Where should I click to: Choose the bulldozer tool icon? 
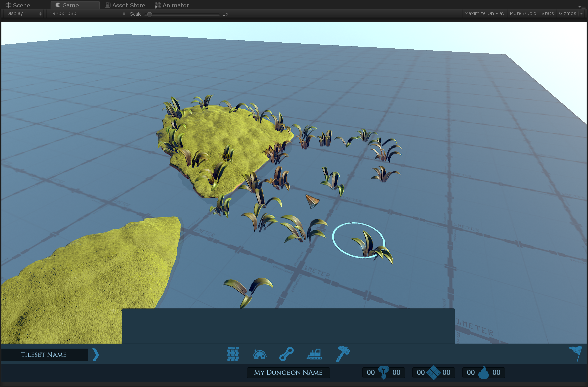click(x=314, y=354)
